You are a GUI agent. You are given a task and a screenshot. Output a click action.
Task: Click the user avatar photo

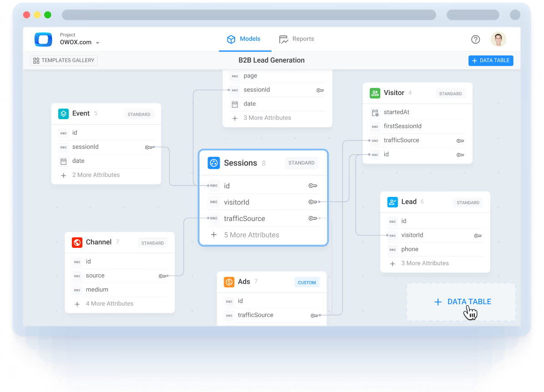[x=498, y=40]
